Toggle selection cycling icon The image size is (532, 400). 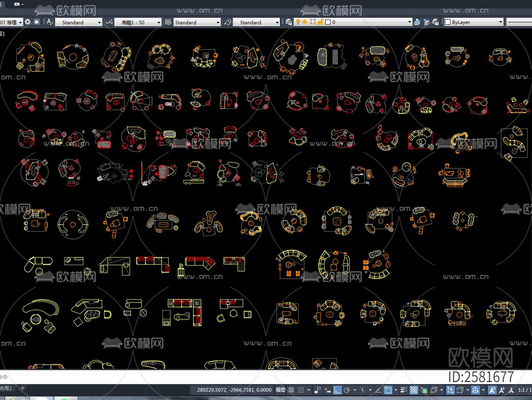tap(424, 390)
